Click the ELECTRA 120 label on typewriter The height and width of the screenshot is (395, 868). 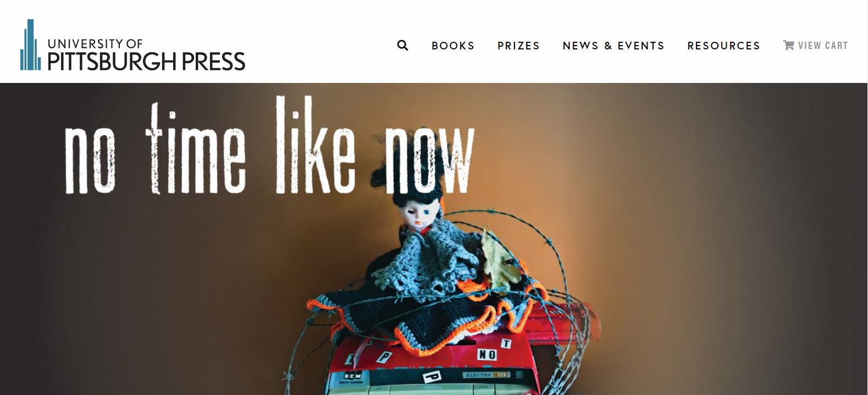486,375
